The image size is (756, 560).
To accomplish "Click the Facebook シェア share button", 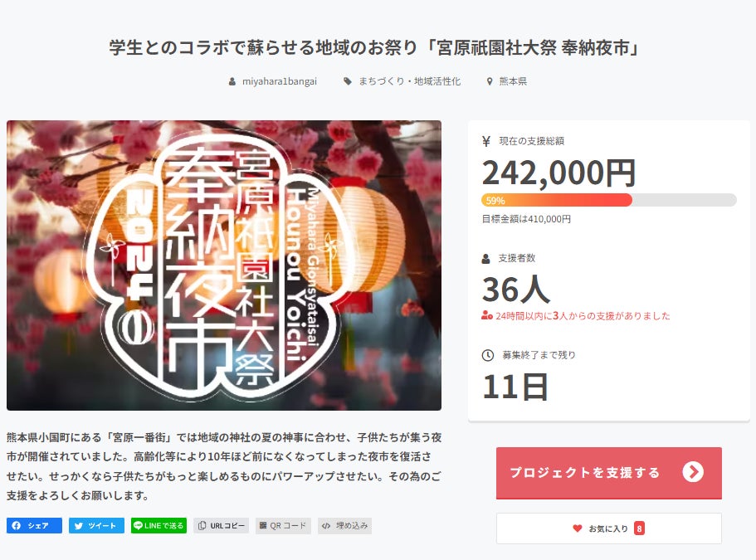I will click(34, 525).
